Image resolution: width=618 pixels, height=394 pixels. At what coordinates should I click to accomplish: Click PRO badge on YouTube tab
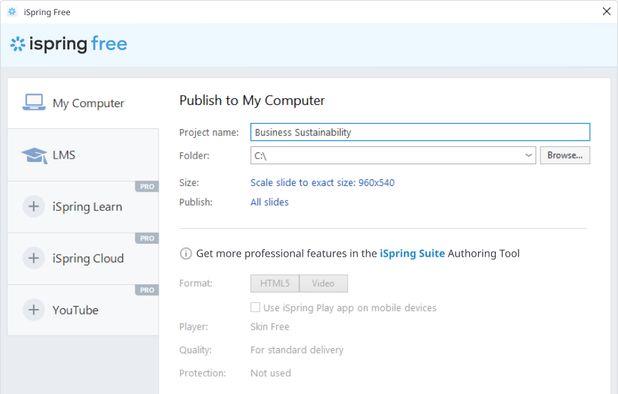click(147, 290)
